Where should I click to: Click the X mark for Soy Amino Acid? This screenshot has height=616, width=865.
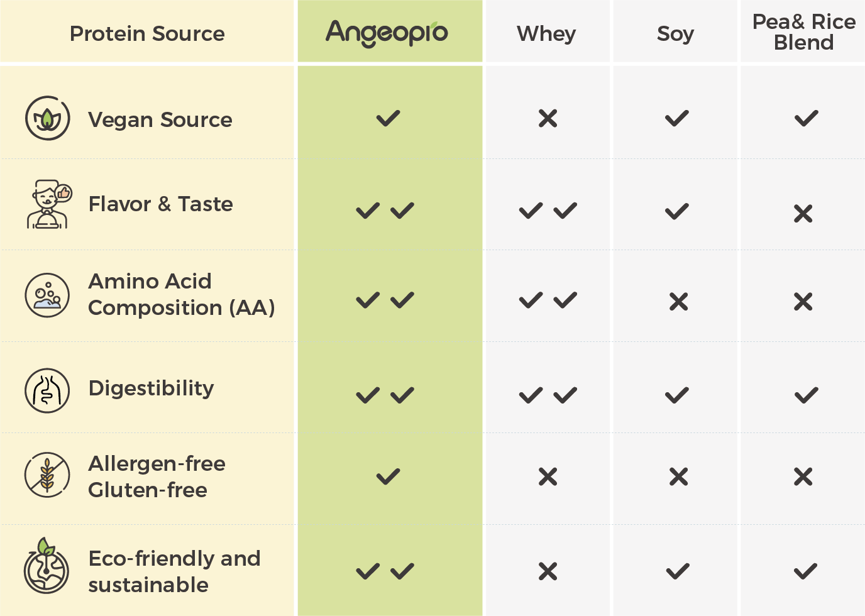coord(679,302)
